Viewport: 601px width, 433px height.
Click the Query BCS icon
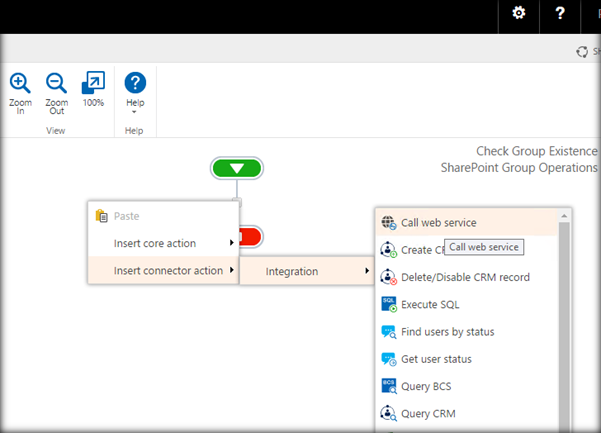(389, 386)
